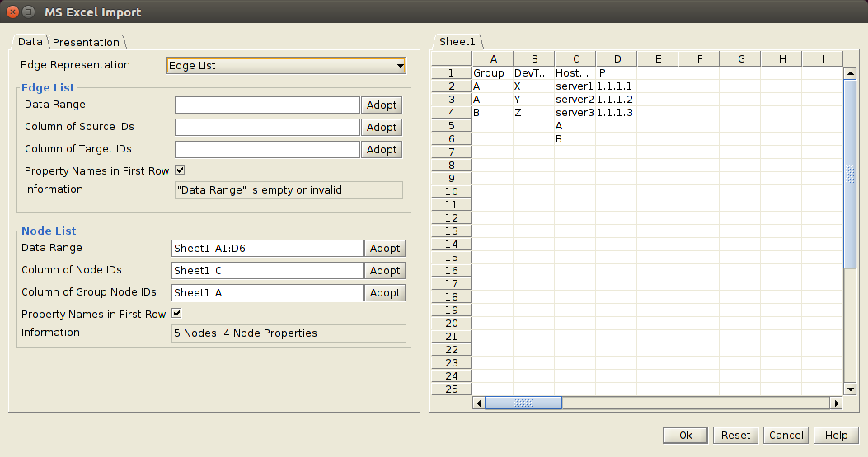Click Adopt for Column of Source IDs
The image size is (868, 457).
click(x=382, y=128)
